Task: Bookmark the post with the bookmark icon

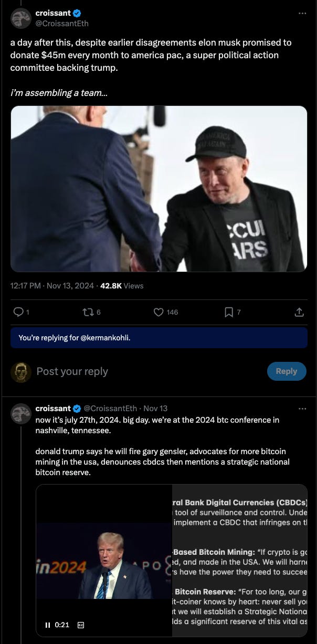Action: click(x=229, y=312)
